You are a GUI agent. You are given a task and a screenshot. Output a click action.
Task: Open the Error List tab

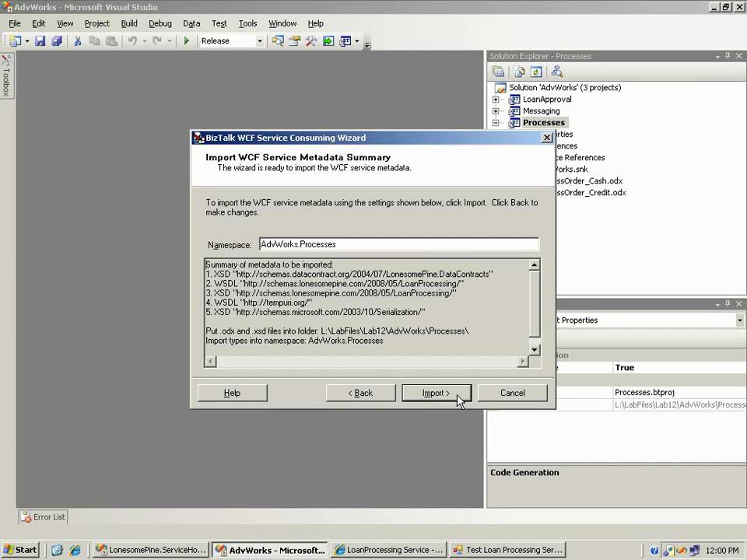click(43, 517)
